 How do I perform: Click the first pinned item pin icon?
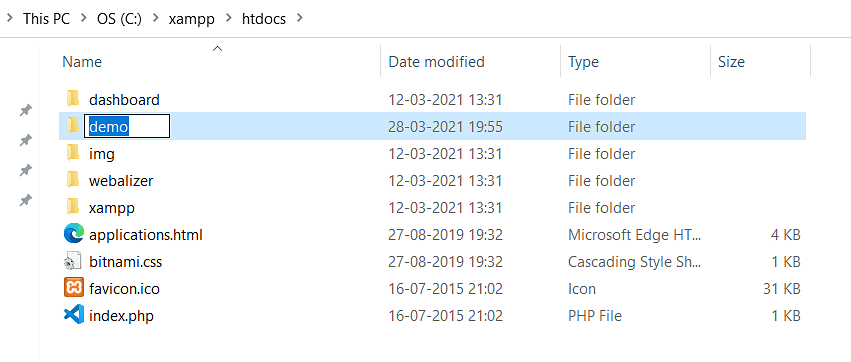(x=25, y=111)
